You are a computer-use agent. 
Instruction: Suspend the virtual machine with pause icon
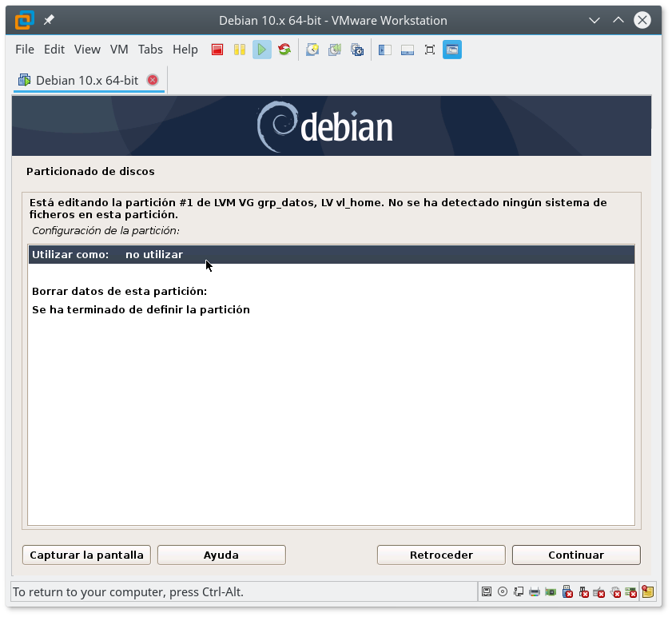[x=240, y=50]
